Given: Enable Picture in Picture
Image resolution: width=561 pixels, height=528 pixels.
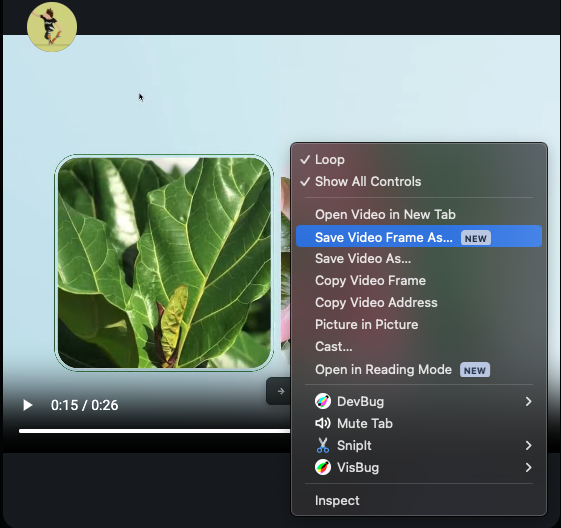Looking at the screenshot, I should coord(419,324).
